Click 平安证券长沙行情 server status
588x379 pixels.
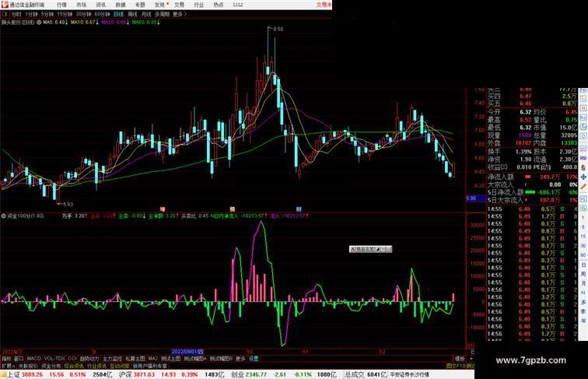[409, 374]
